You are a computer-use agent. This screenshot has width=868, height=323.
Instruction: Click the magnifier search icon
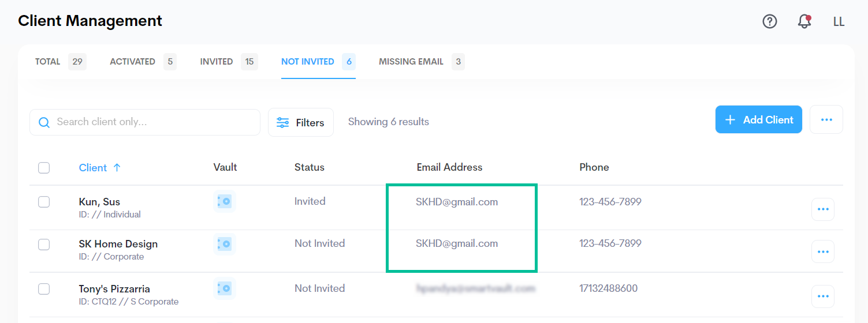point(44,122)
